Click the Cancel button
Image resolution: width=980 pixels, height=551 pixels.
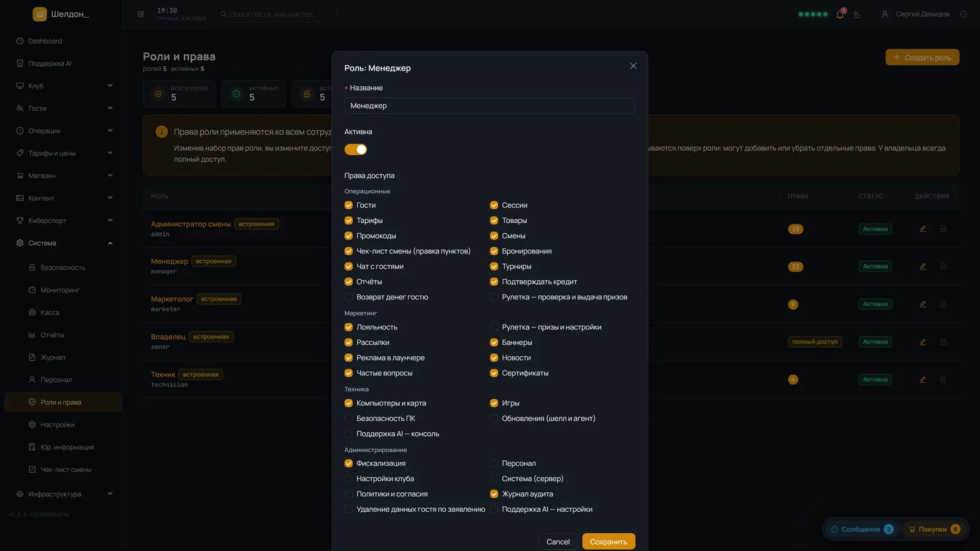[x=558, y=542]
